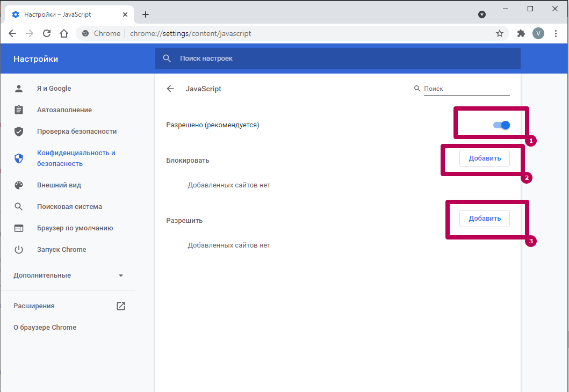Click Добавить button next to Блокировать

click(x=484, y=158)
